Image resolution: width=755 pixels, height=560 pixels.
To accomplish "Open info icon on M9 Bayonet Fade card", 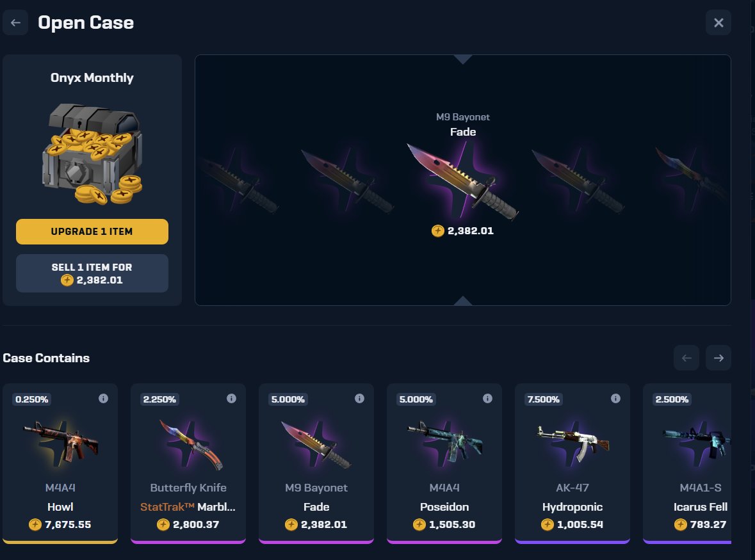I will point(360,398).
